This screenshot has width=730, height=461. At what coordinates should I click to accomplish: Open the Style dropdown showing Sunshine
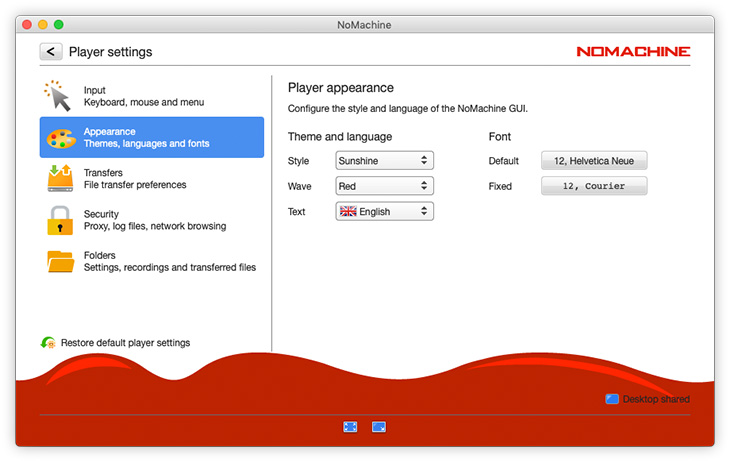coord(384,160)
